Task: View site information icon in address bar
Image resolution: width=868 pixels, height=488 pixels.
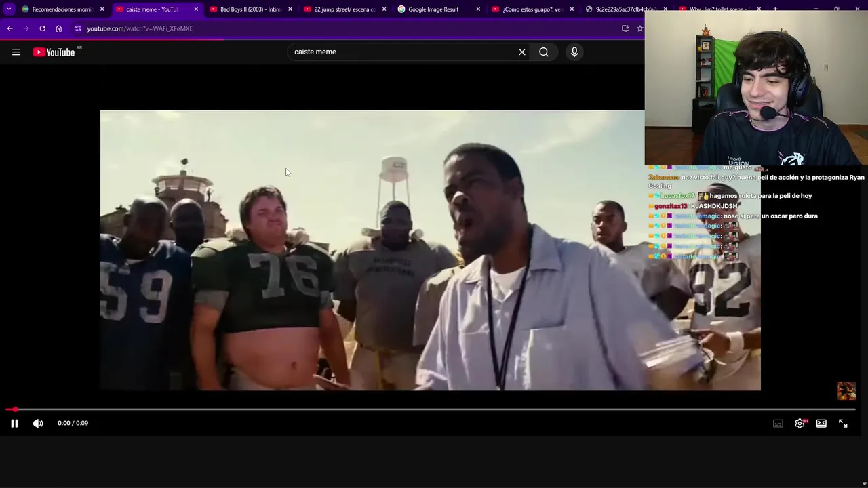Action: coord(78,28)
